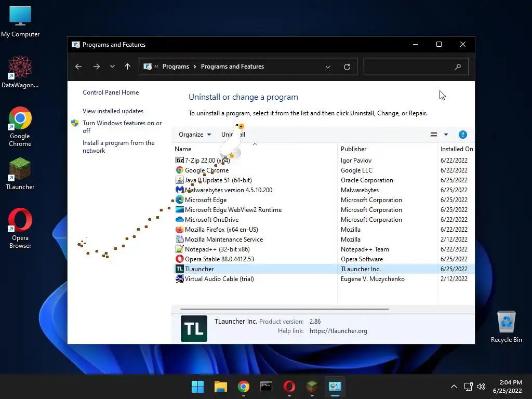Click the Google Chrome icon in the programs list

[x=179, y=170]
